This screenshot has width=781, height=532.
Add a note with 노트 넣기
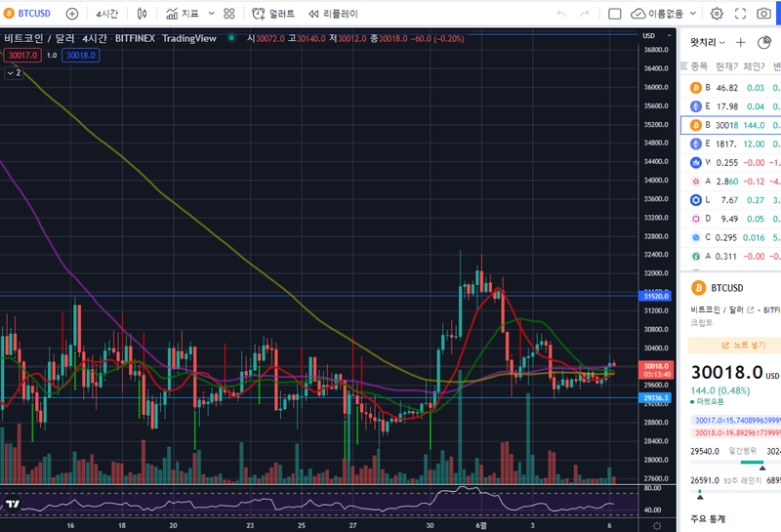734,345
